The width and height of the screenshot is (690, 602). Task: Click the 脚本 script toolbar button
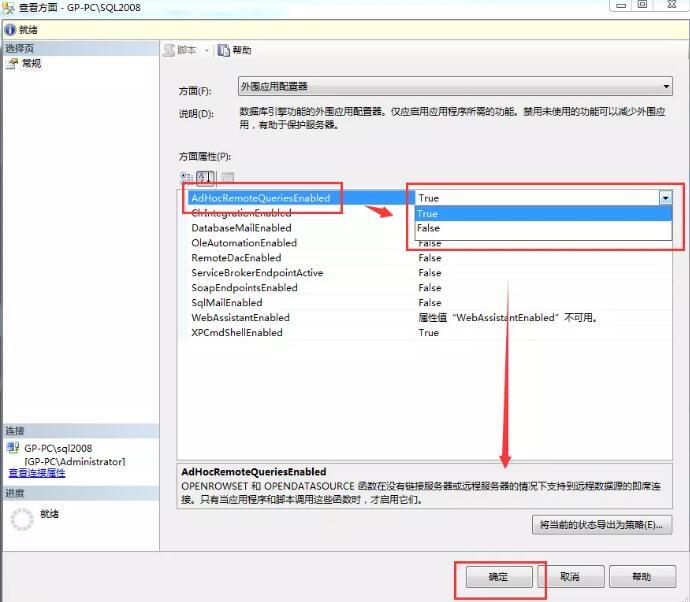click(180, 50)
